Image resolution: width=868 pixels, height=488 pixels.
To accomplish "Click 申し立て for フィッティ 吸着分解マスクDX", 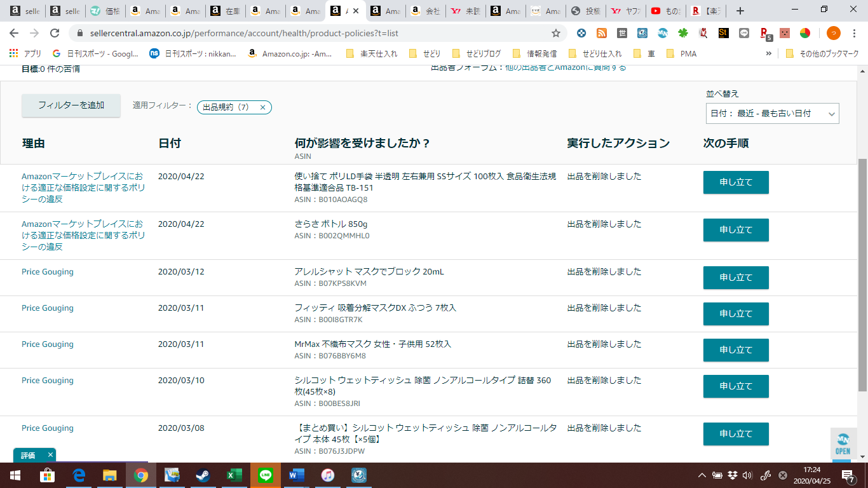I will click(736, 314).
